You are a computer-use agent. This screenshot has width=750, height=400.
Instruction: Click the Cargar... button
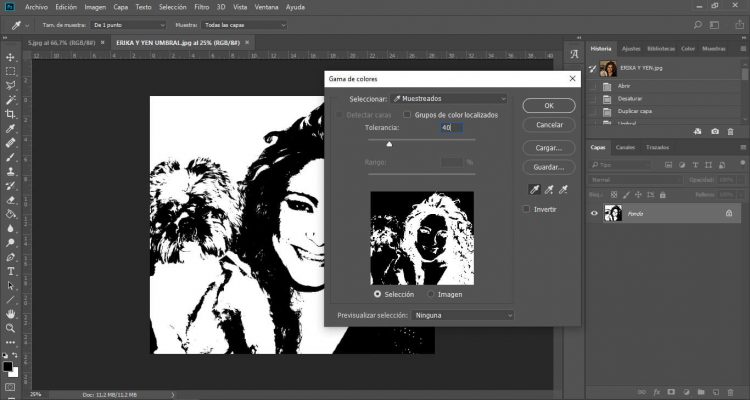(x=549, y=148)
